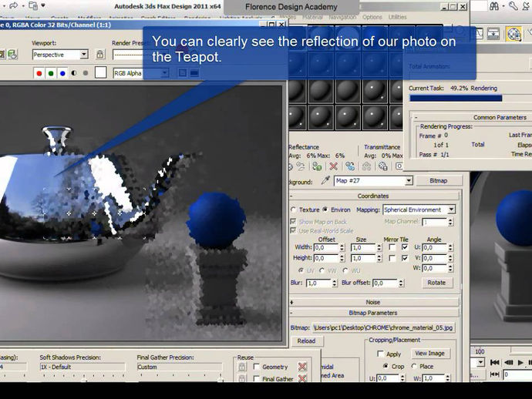Toggle the monochrome gray dot icon
The width and height of the screenshot is (532, 399).
[86, 73]
